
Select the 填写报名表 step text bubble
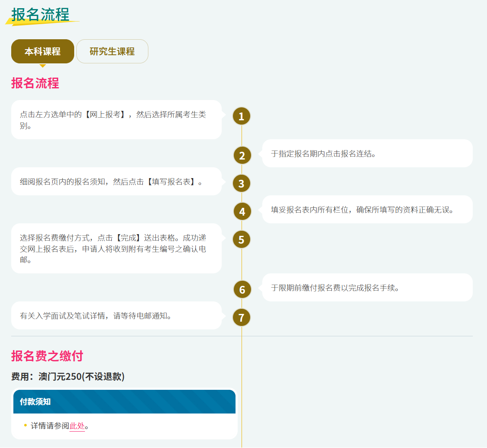[x=116, y=182]
